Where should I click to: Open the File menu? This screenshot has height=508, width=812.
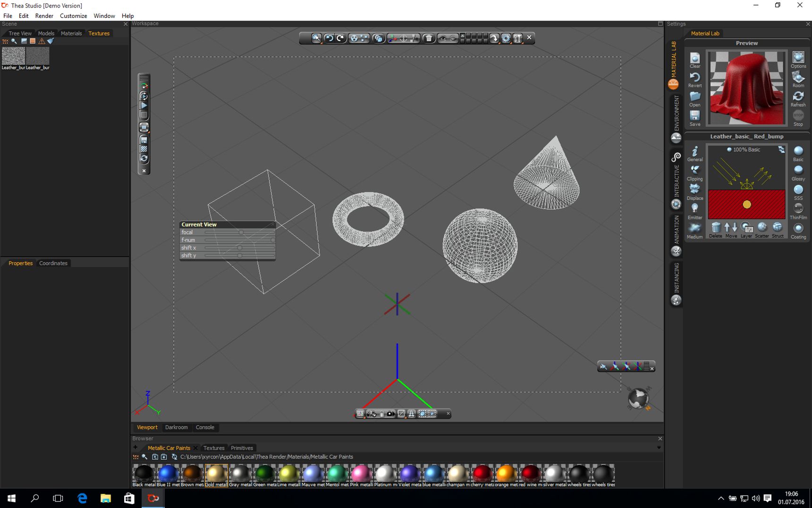pos(8,16)
